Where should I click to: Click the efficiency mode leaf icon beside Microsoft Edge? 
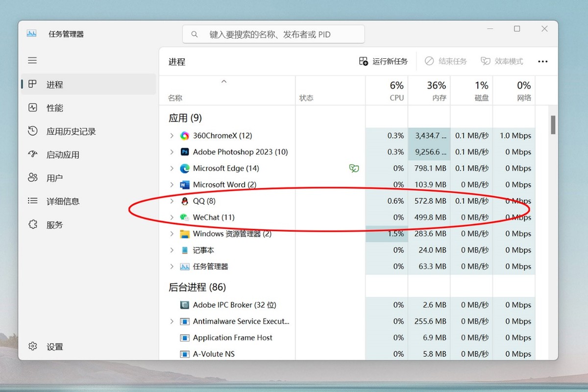click(354, 168)
